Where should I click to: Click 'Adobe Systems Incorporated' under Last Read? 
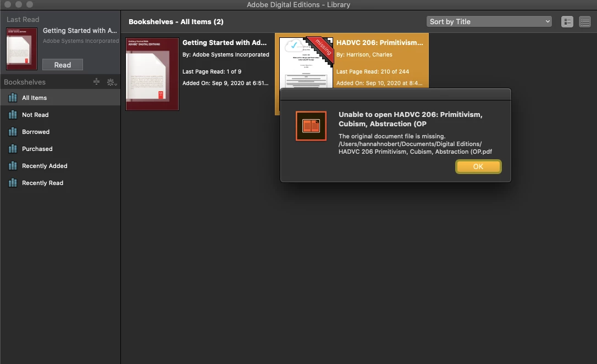pos(81,41)
